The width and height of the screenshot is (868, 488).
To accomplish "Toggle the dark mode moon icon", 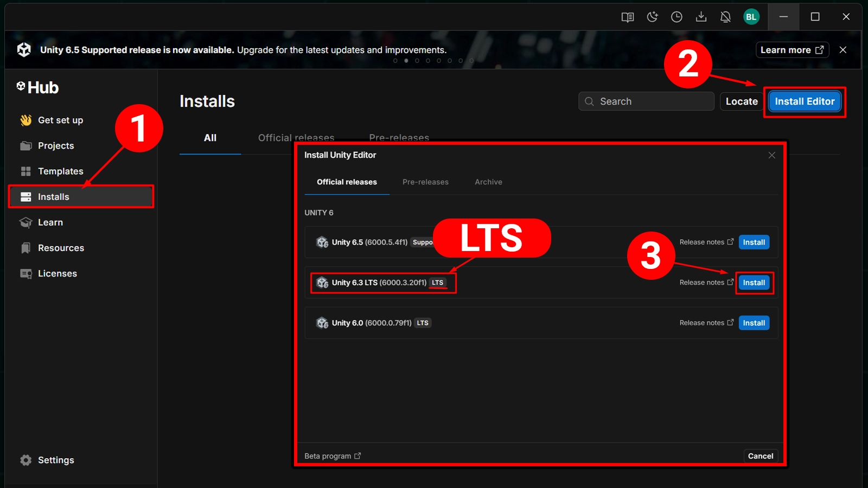I will [652, 17].
